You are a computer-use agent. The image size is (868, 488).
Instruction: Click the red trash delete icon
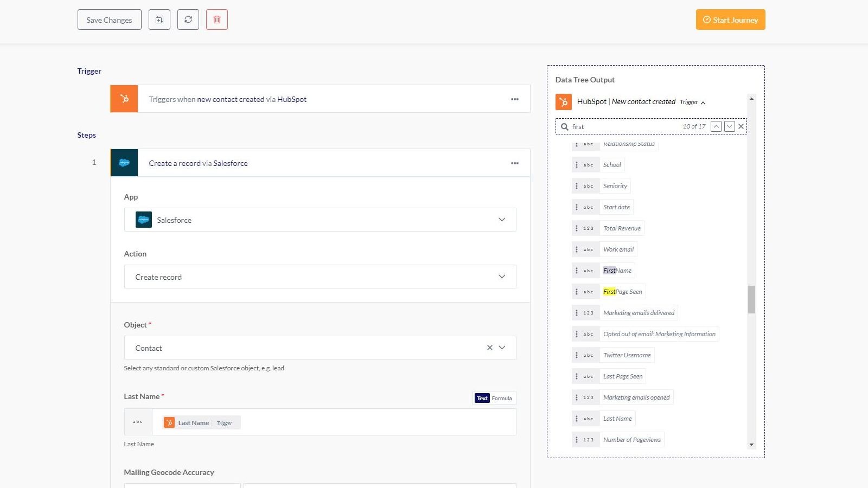click(x=217, y=19)
